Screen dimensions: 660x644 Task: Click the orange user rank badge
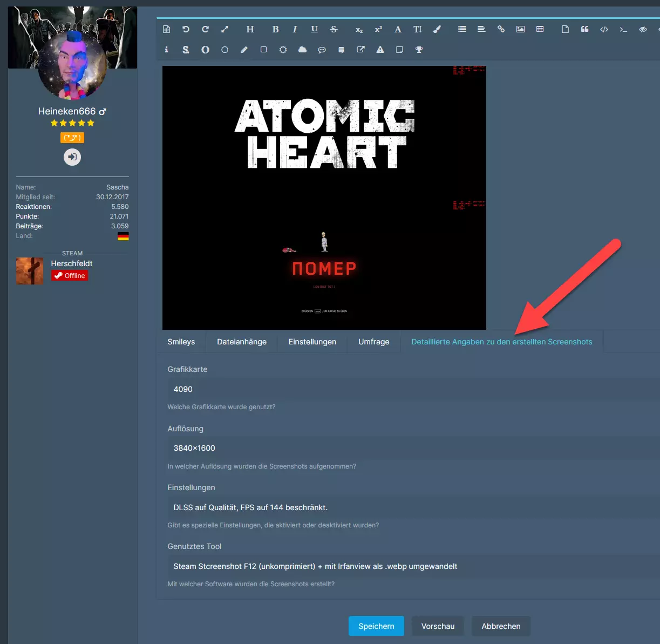(72, 138)
